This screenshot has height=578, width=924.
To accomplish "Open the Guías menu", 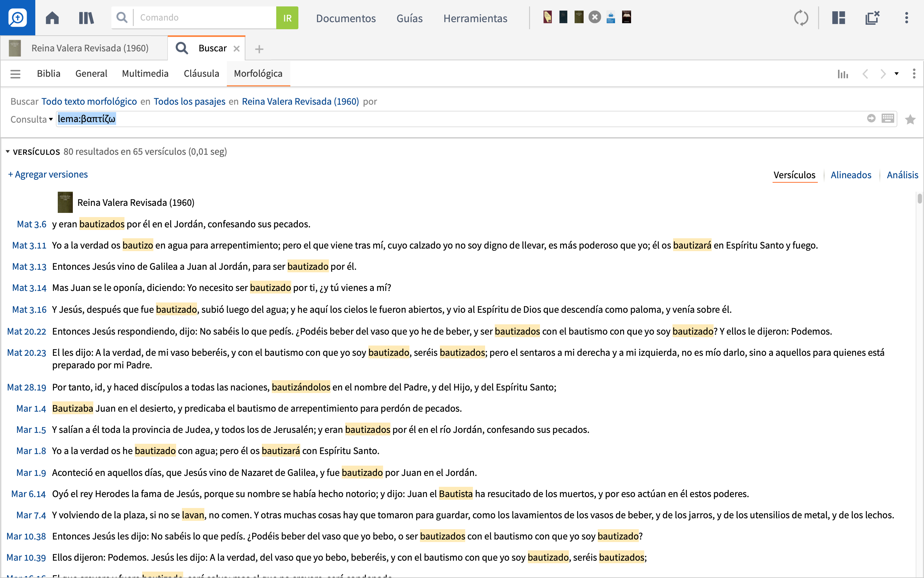I will coord(409,18).
